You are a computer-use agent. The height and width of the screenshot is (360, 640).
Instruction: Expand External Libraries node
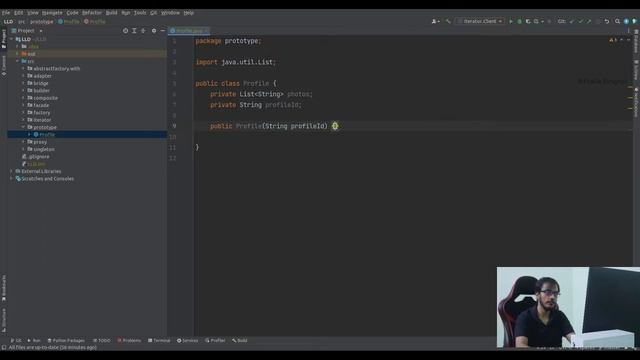coord(12,171)
